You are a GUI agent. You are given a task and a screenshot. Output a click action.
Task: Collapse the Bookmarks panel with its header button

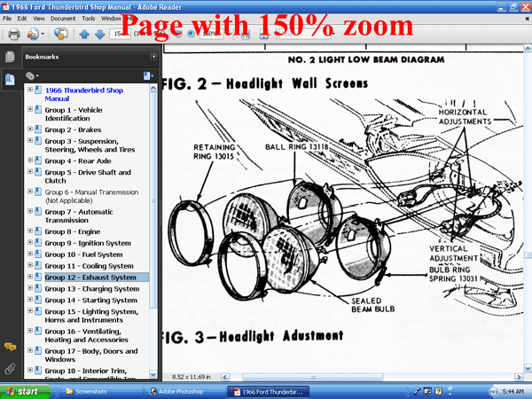[153, 57]
